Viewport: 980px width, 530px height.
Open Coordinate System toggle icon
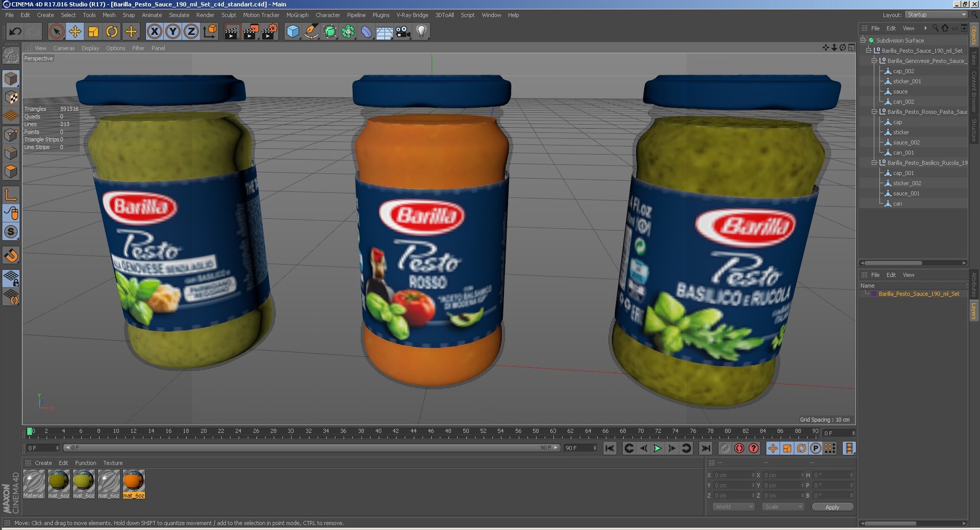coord(210,32)
